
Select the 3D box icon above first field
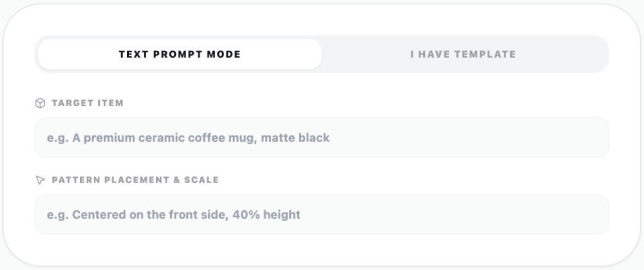coord(40,104)
